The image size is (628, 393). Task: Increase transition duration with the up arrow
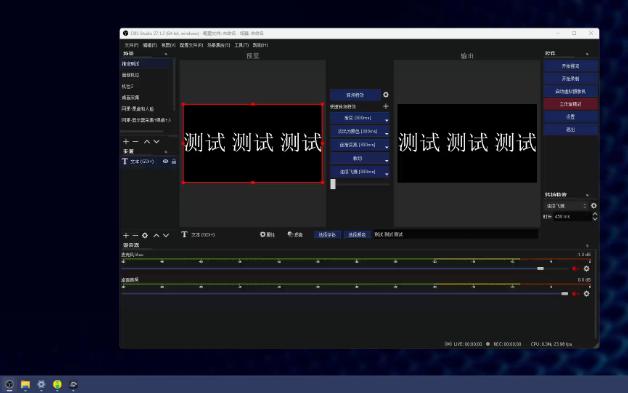coord(595,214)
